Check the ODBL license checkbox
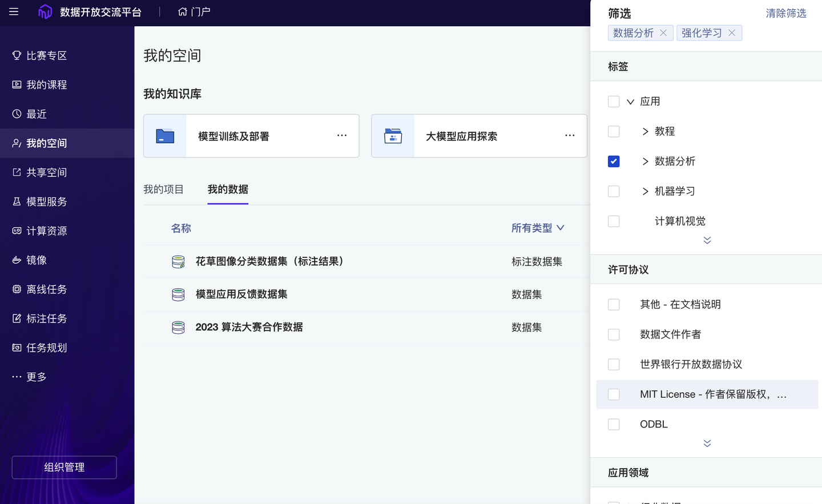 point(614,424)
